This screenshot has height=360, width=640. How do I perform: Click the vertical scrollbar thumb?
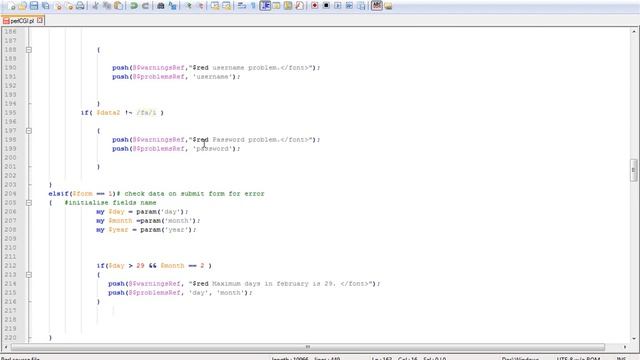634,170
